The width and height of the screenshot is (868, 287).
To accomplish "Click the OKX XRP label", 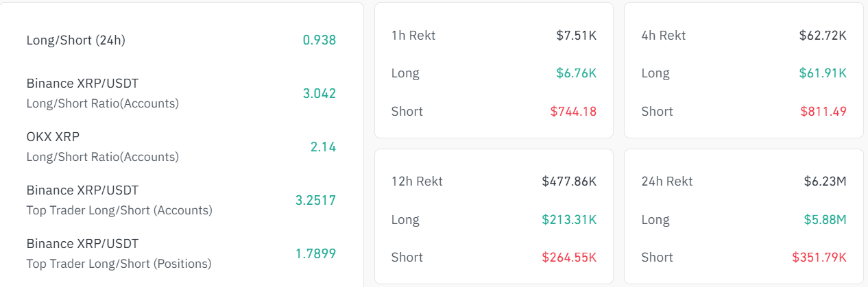I will pos(53,136).
